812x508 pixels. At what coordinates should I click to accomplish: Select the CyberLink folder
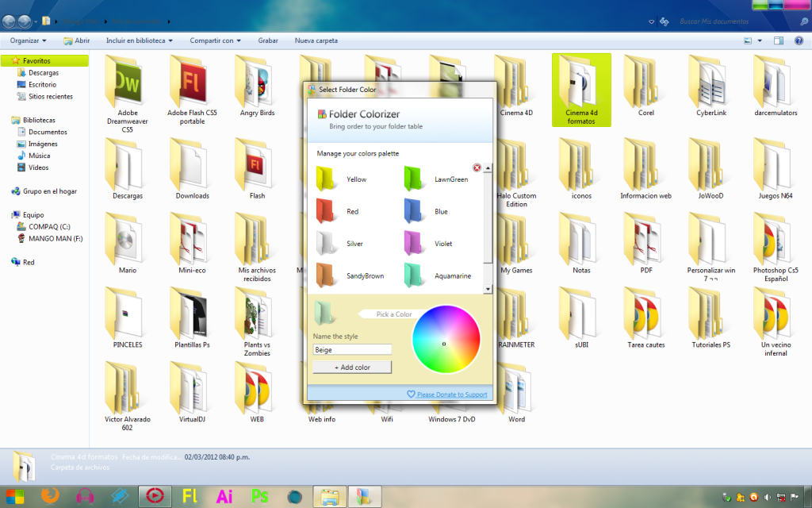(711, 86)
